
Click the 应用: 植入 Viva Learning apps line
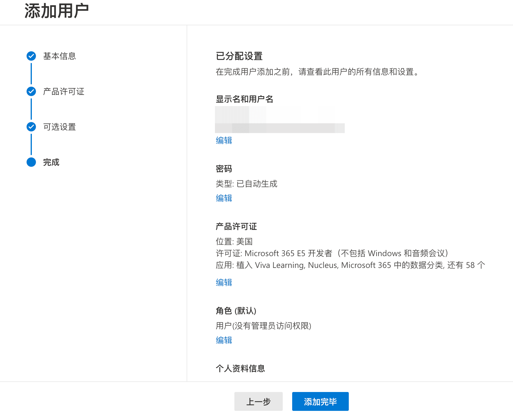point(351,265)
